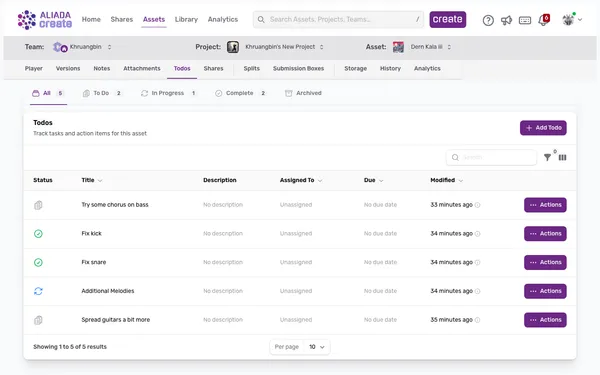Show Archived todos
This screenshot has width=600, height=375.
303,93
